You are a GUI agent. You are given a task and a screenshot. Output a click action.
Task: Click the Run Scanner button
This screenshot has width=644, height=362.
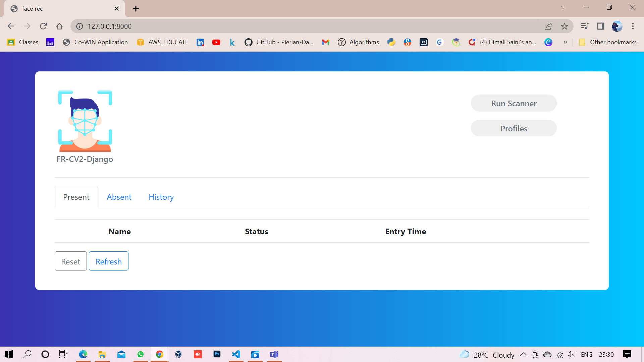514,103
